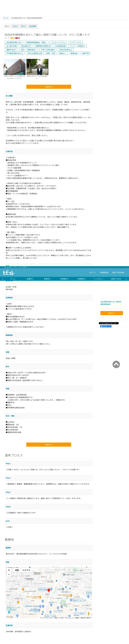Click the menu icon left of ホーム
Viewport: 129px width, 644px height.
point(3,279)
